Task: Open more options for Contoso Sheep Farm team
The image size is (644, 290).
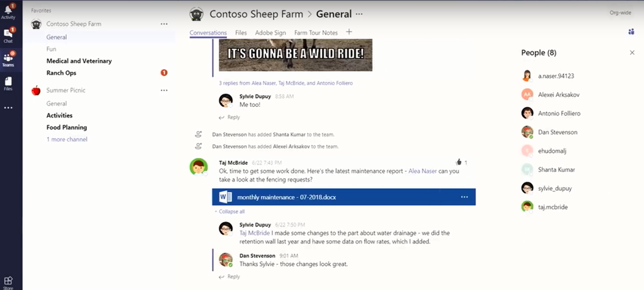Action: pos(164,24)
